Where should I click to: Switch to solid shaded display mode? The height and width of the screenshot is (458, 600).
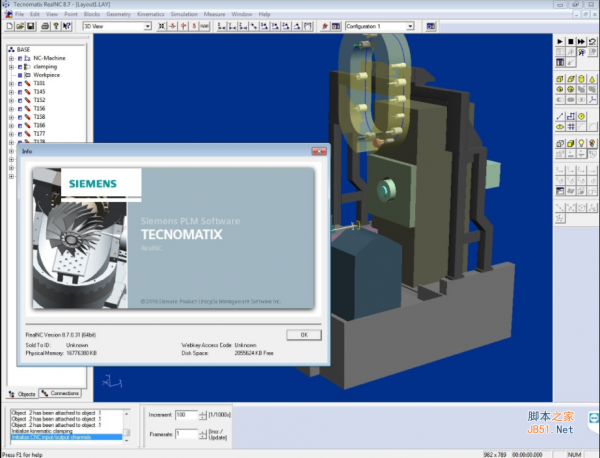571,143
